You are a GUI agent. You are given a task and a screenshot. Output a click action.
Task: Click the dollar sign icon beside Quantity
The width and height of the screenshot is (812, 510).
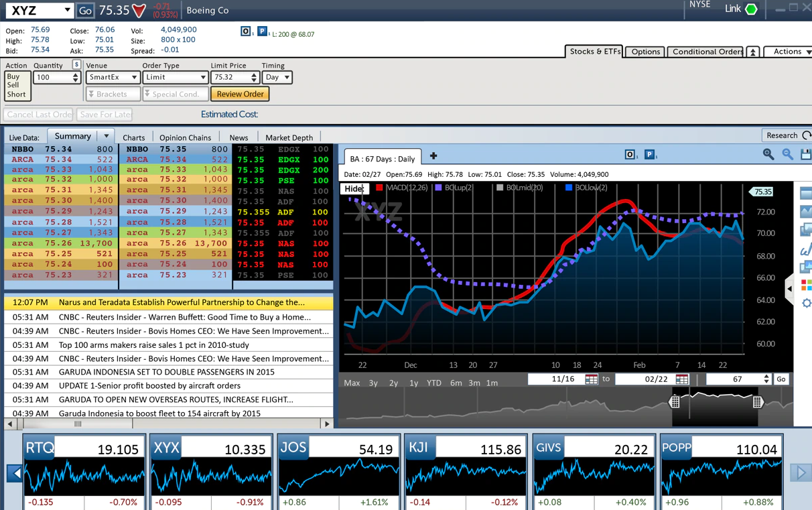click(x=76, y=65)
